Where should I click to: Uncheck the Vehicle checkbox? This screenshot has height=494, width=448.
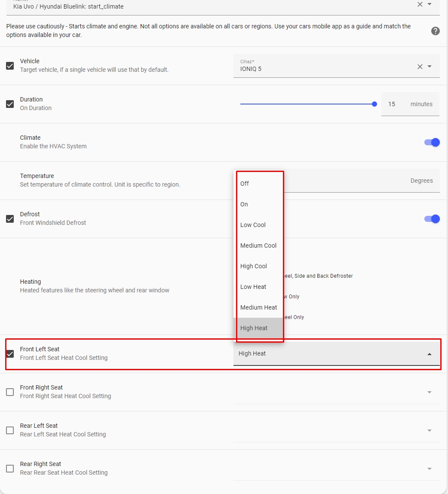(9, 66)
